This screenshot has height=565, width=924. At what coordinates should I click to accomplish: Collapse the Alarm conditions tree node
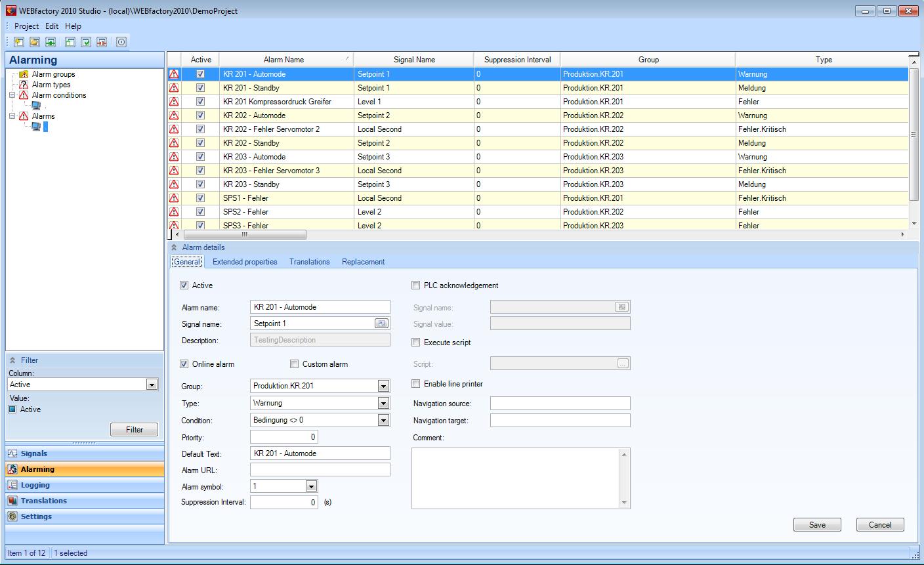[12, 95]
